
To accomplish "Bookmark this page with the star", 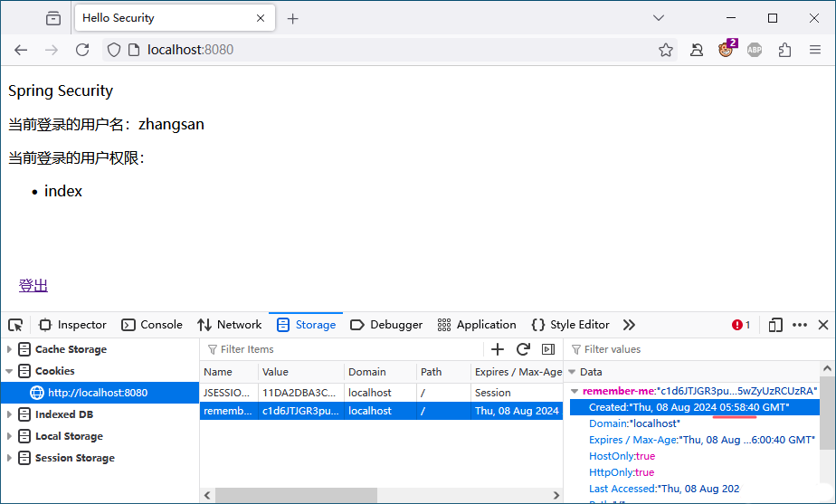I will click(665, 50).
